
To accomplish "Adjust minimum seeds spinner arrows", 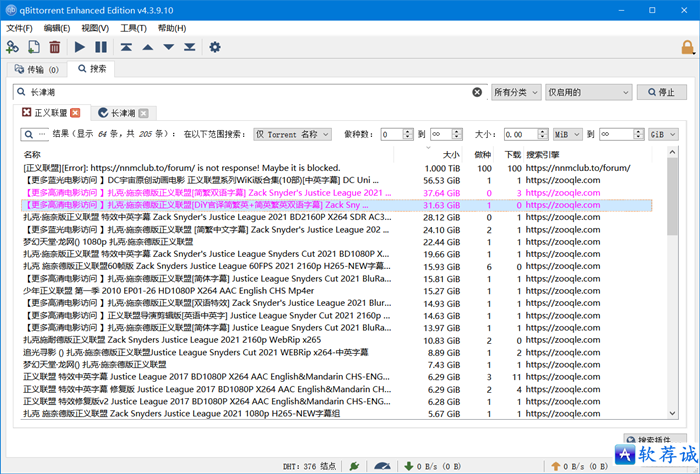I will (408, 134).
